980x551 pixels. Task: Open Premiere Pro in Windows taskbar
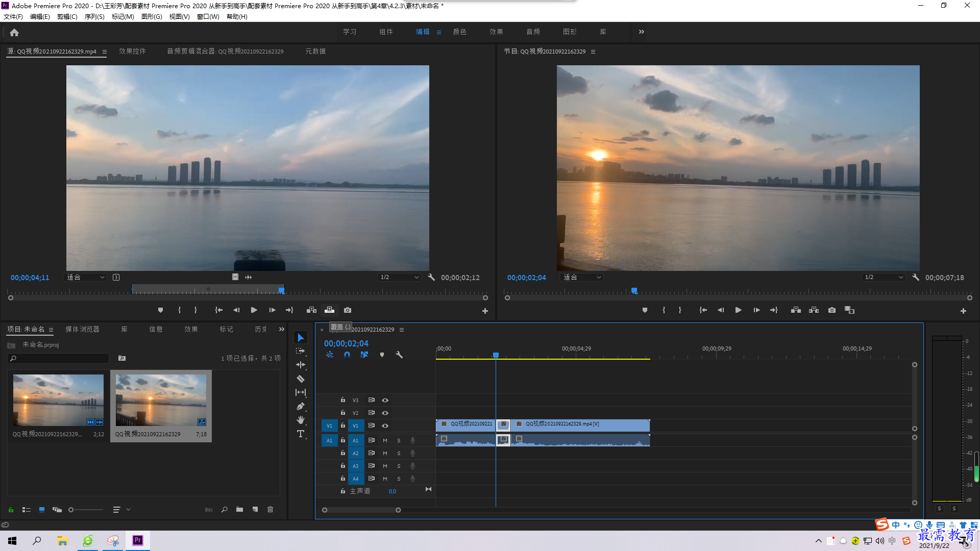click(x=138, y=540)
